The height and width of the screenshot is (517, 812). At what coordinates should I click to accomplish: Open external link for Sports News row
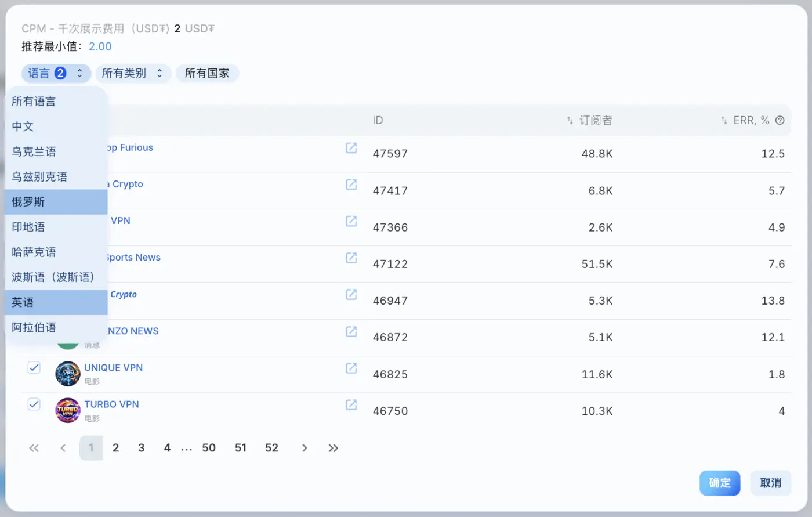tap(351, 257)
